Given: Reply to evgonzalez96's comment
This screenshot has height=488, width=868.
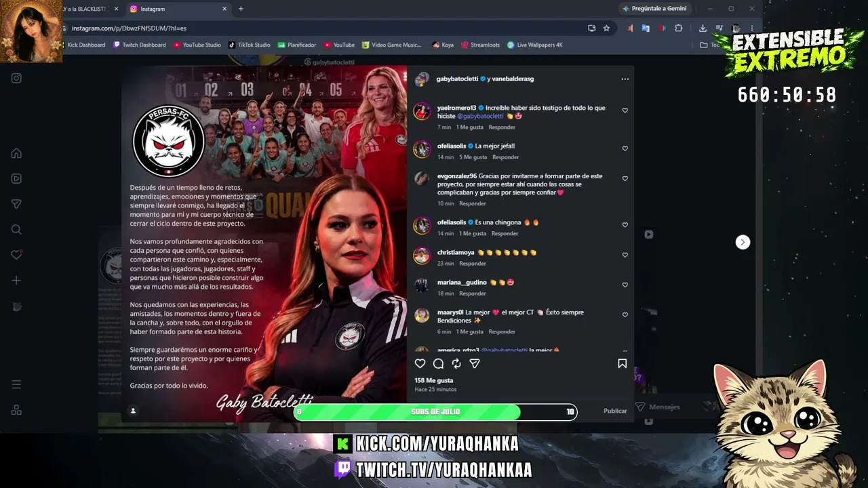Looking at the screenshot, I should coord(473,203).
